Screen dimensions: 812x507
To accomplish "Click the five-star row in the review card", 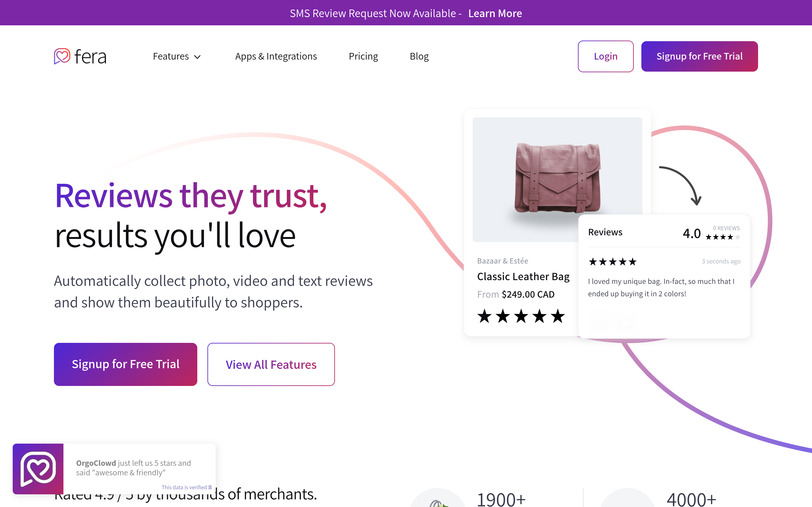I will 612,261.
